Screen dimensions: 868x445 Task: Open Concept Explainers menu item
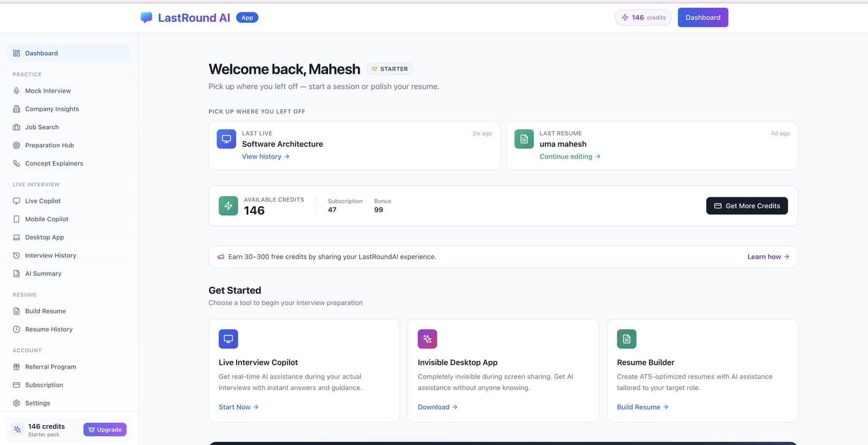(68, 163)
